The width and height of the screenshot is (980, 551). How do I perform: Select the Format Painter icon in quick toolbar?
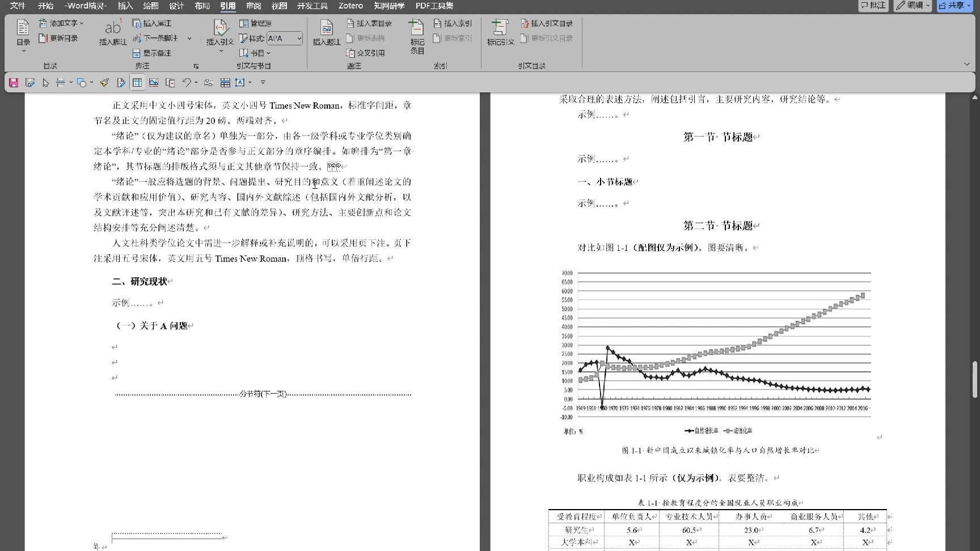coord(104,83)
